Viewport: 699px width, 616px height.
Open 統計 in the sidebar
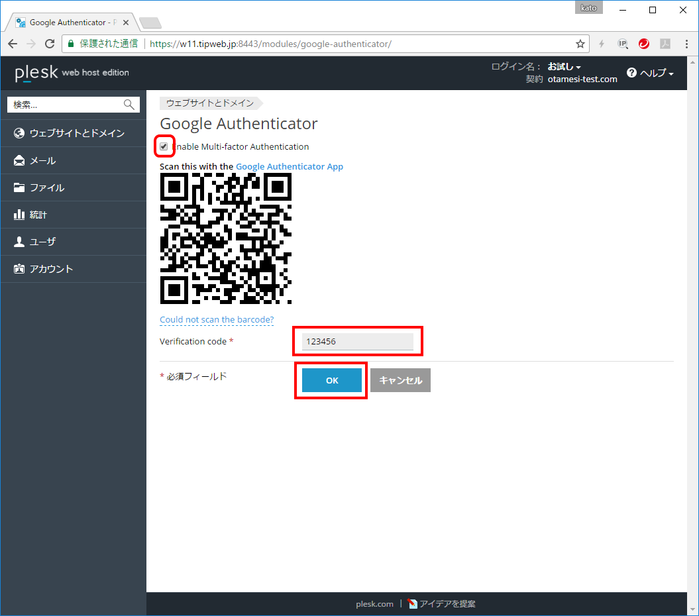tap(74, 215)
